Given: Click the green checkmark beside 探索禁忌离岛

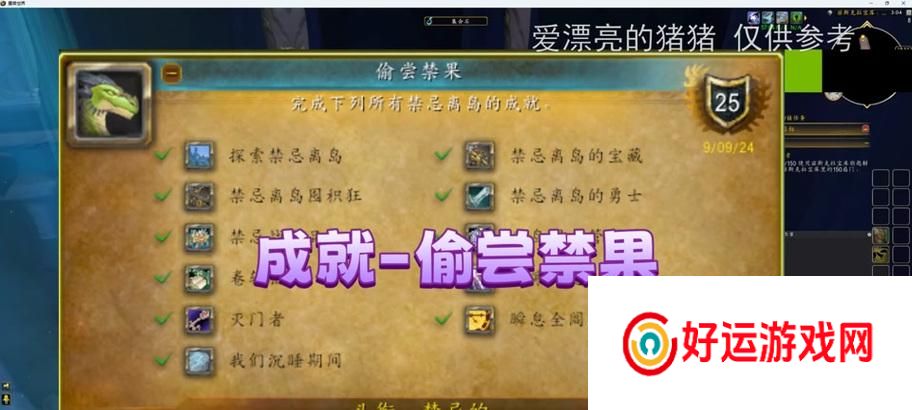Looking at the screenshot, I should click(163, 155).
